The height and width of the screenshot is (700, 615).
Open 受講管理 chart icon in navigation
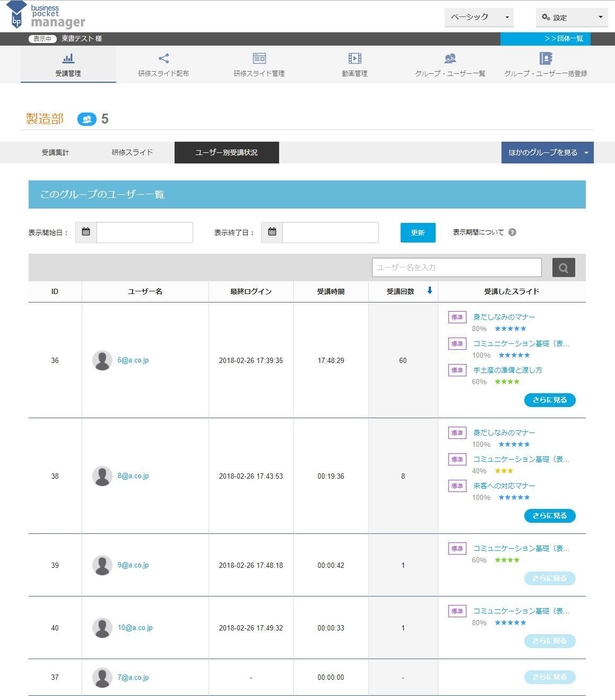tap(68, 59)
